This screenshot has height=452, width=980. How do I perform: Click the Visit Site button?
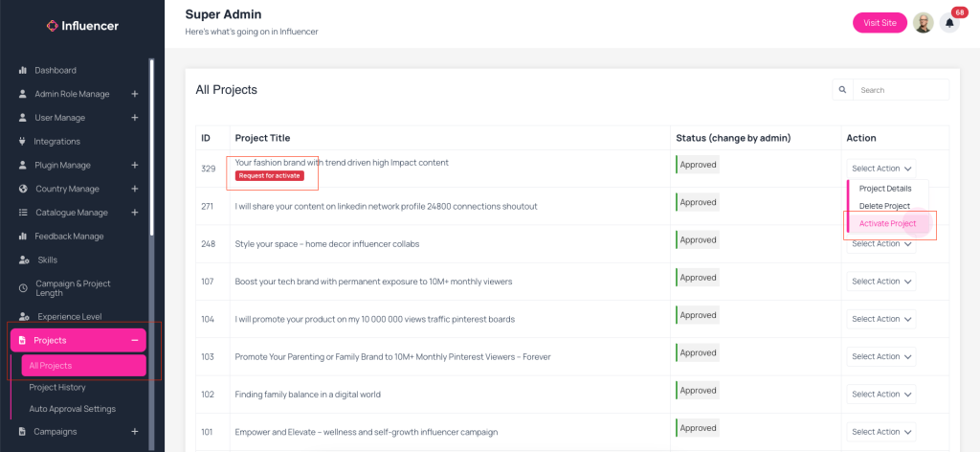(x=880, y=23)
